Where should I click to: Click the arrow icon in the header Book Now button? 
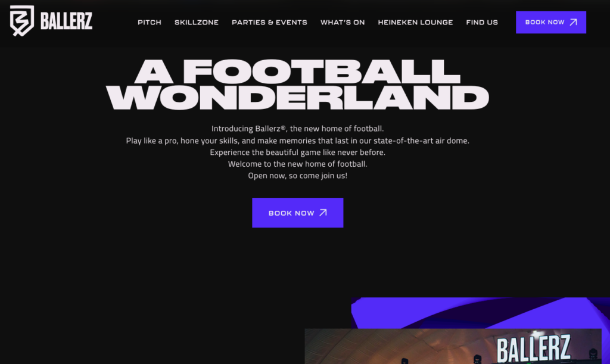click(574, 22)
